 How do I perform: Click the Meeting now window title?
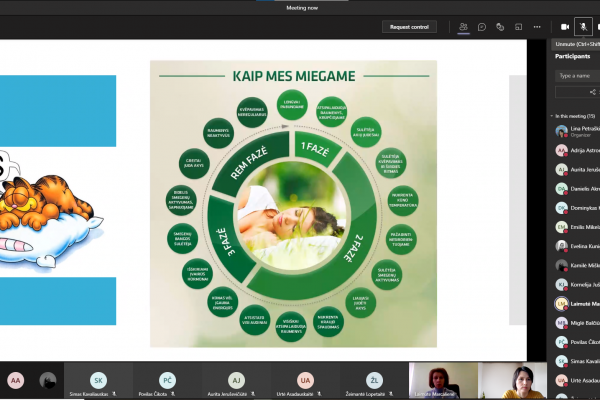[302, 8]
